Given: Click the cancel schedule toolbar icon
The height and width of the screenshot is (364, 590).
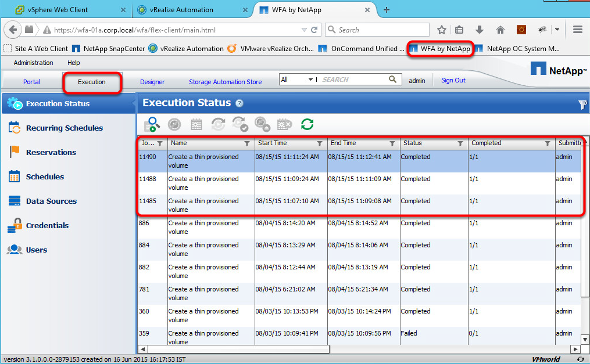Looking at the screenshot, I should pos(284,124).
